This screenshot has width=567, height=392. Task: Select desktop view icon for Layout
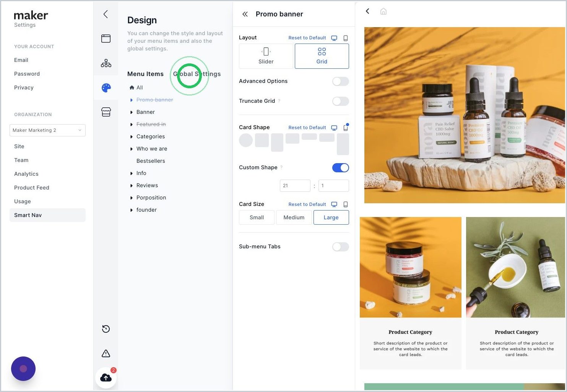pos(334,38)
